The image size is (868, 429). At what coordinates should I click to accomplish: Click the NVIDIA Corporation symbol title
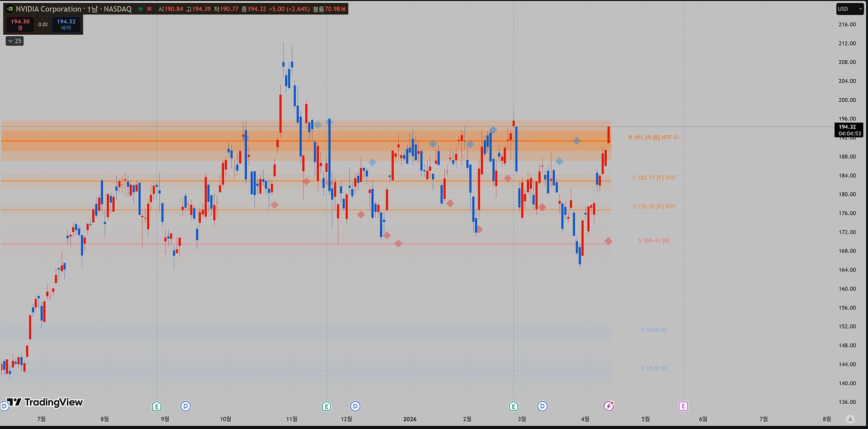click(x=49, y=9)
